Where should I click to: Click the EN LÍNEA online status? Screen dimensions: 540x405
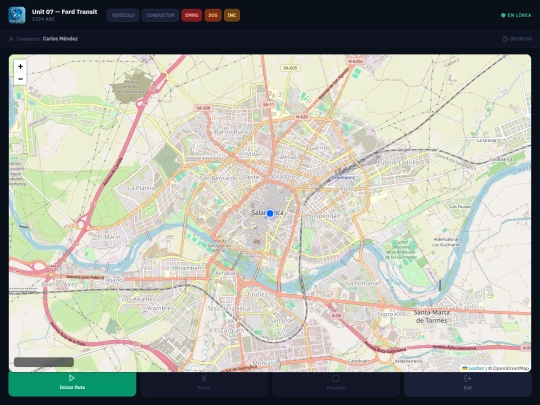pyautogui.click(x=516, y=15)
